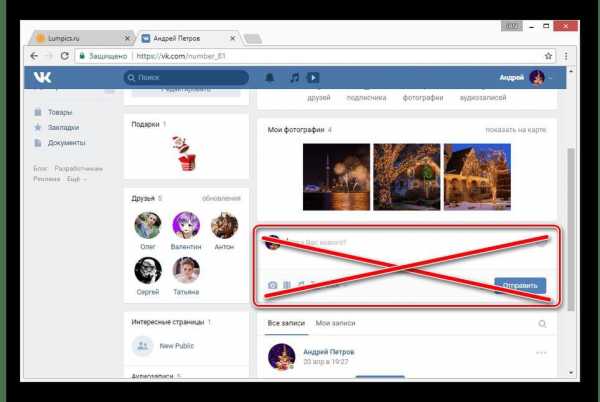
Task: Open the music note icon in header
Action: click(294, 78)
